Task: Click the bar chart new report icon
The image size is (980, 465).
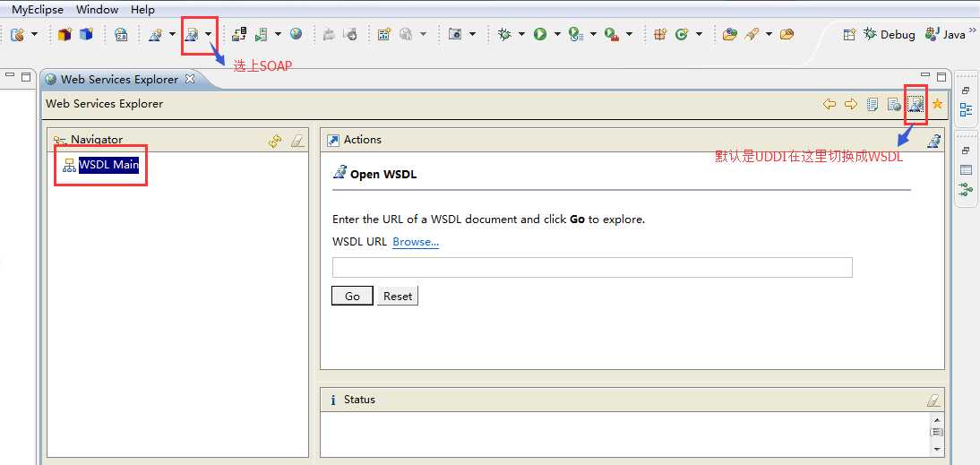Action: 383,34
